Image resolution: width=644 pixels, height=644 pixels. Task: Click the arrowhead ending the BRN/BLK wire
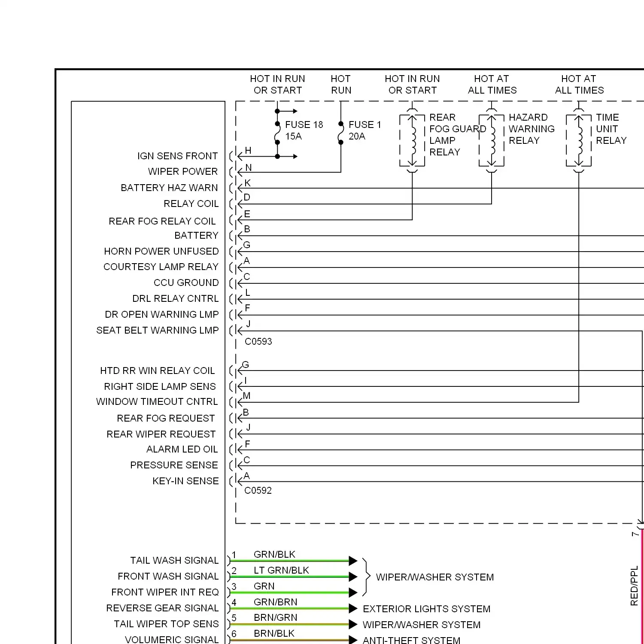[x=353, y=640]
